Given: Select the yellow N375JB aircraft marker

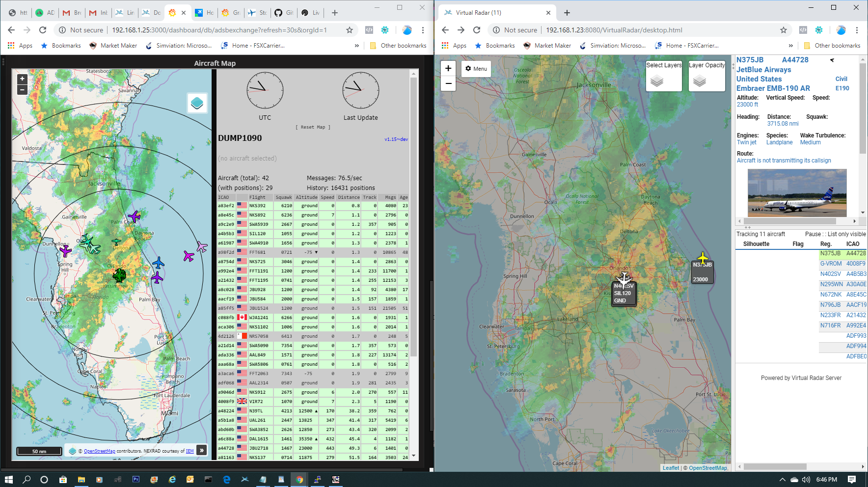Looking at the screenshot, I should (703, 258).
